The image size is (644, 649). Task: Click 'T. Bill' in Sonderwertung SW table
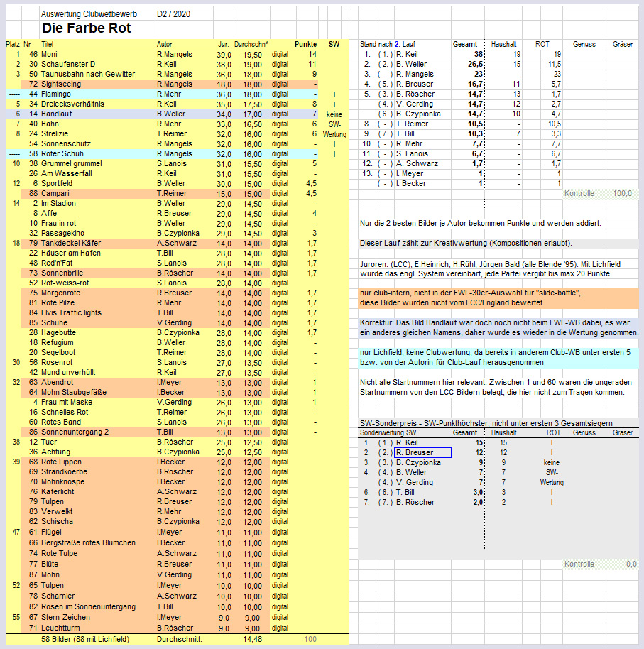pos(405,492)
